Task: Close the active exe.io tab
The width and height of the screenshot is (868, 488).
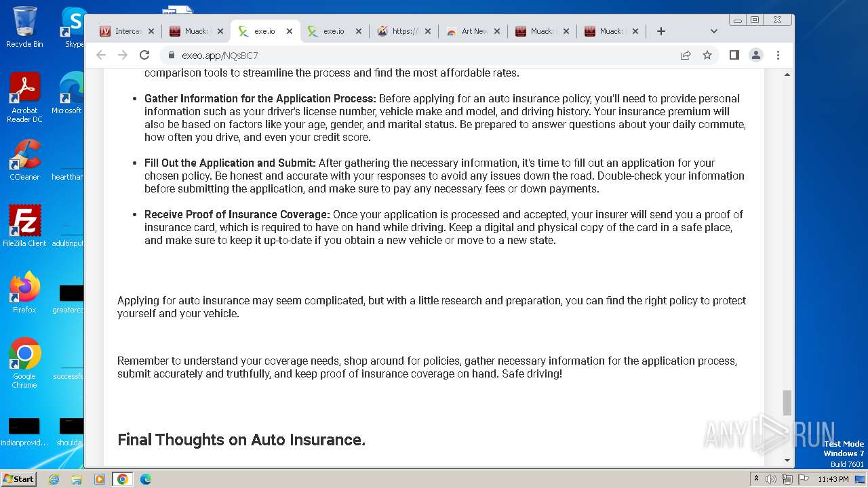Action: [x=289, y=31]
